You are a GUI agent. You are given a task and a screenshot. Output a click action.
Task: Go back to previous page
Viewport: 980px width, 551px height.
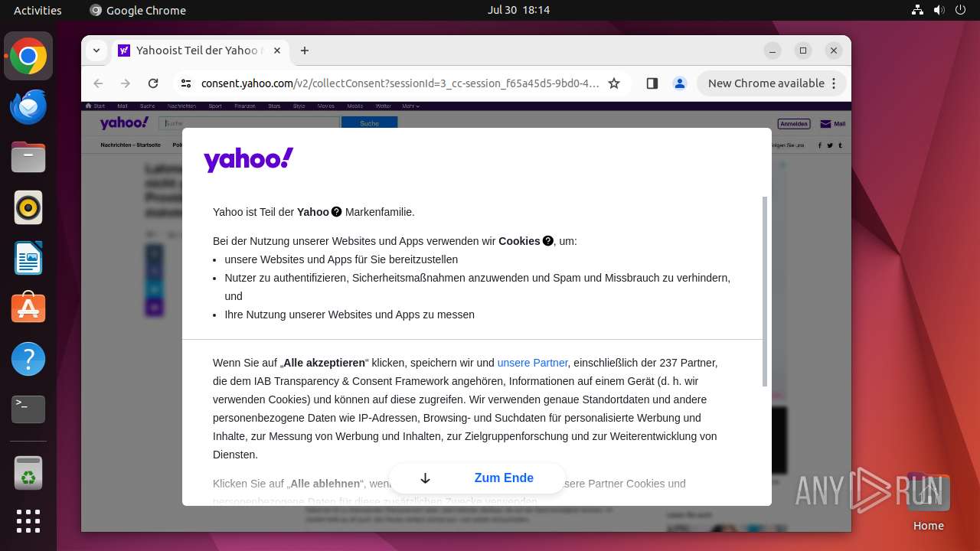[x=98, y=83]
